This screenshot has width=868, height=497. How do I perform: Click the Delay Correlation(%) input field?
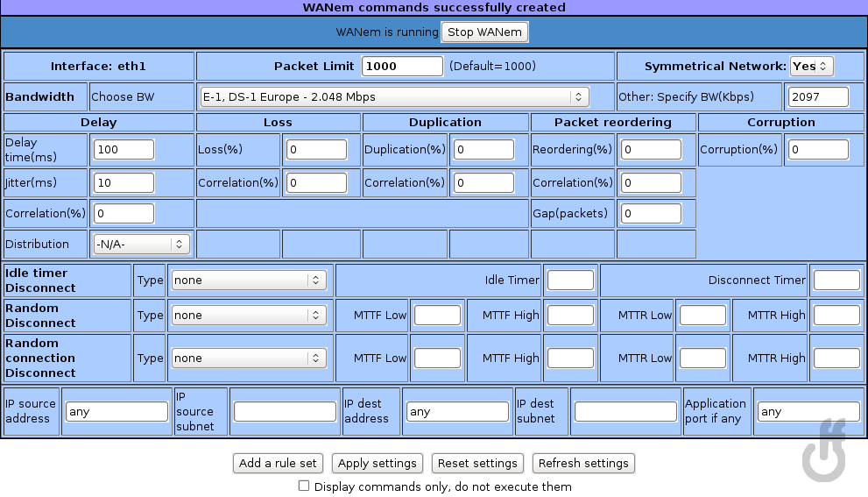coord(124,213)
